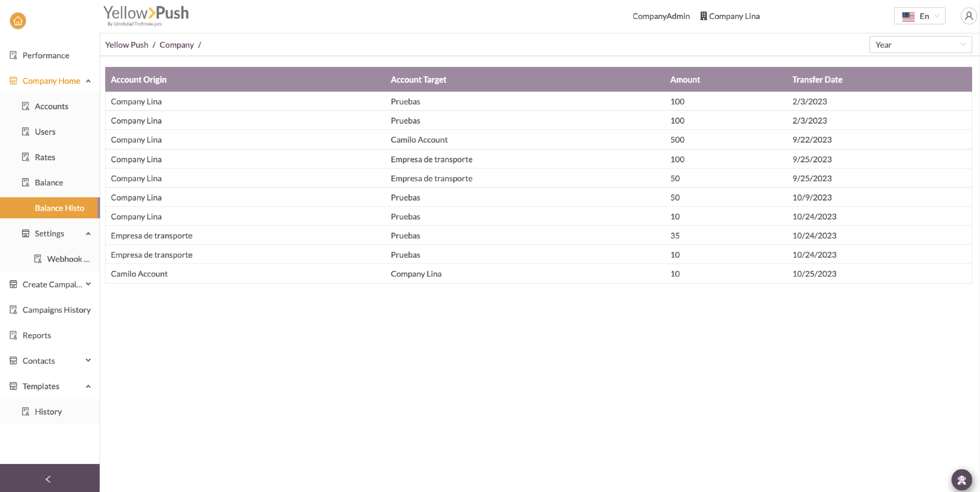Collapse the Company Home section
980x492 pixels.
click(88, 81)
